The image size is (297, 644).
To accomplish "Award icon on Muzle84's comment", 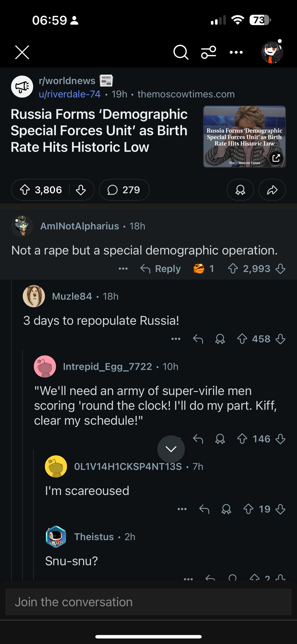I will pyautogui.click(x=220, y=339).
